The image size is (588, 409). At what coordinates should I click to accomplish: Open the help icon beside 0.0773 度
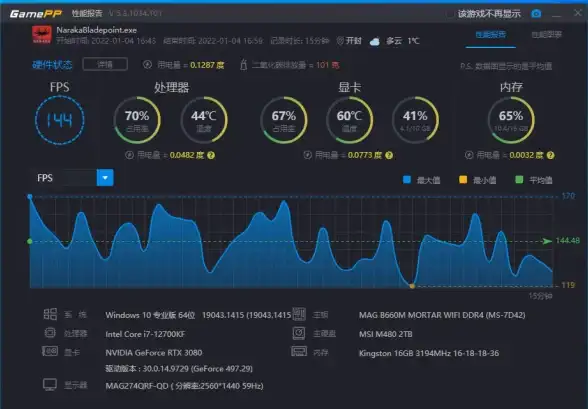(389, 155)
